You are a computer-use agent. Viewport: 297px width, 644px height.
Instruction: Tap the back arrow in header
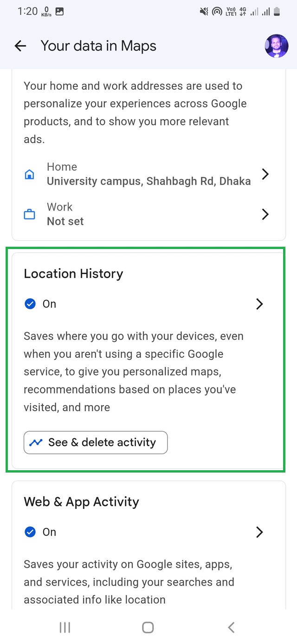[x=20, y=46]
